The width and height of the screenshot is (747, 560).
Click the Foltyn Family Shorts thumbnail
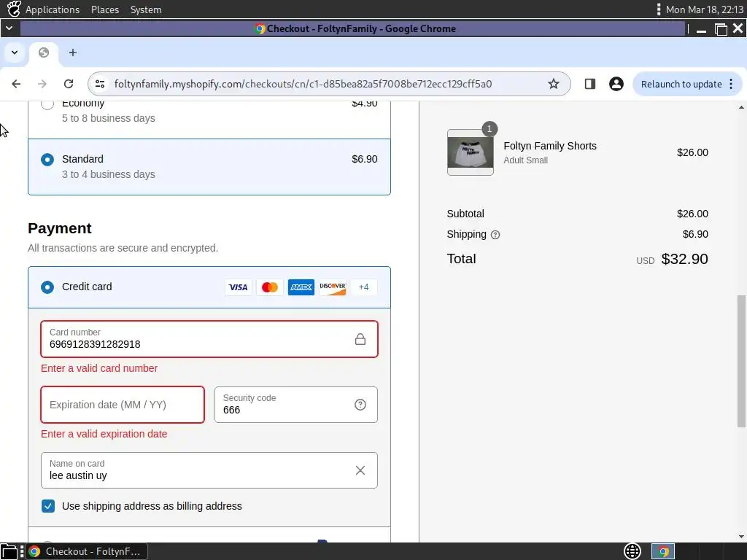tap(471, 152)
